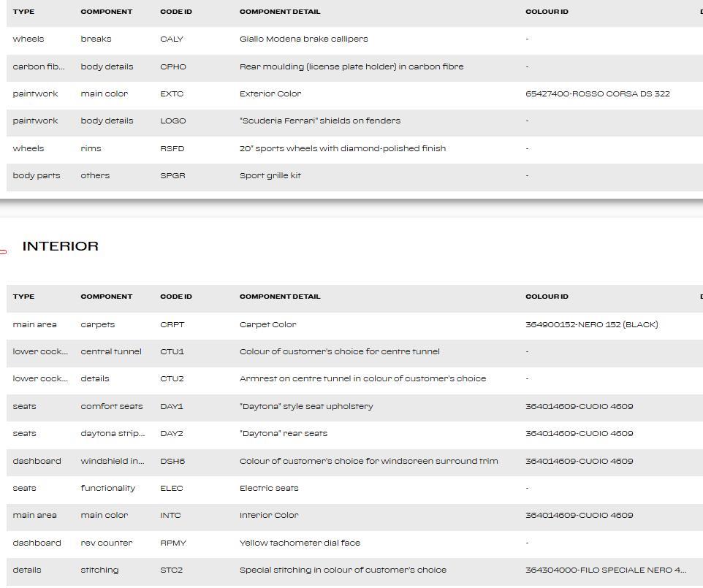Image resolution: width=703 pixels, height=588 pixels.
Task: Select the Armrest on centre tunnel row
Action: tap(362, 378)
